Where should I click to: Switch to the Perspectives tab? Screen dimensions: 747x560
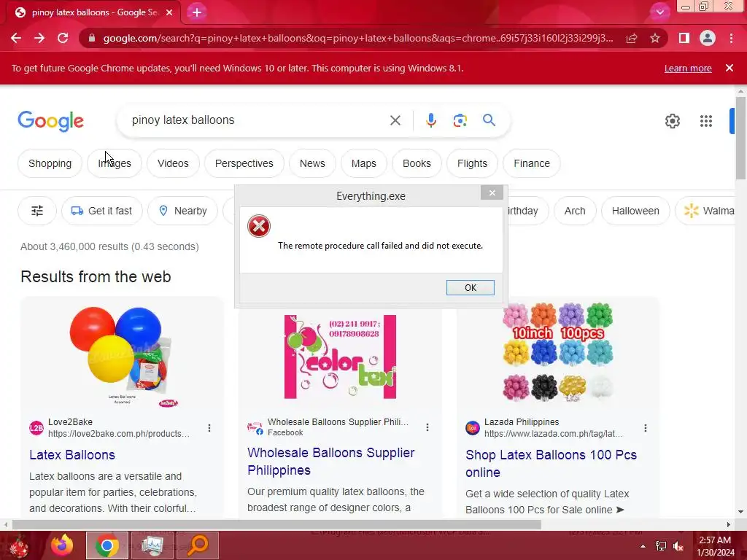tap(244, 163)
